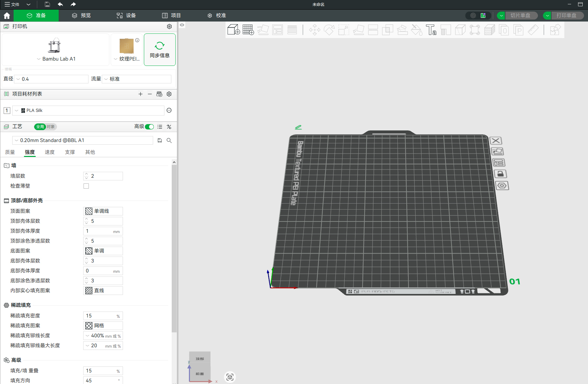Screen dimensions: 588x384
Task: Open the 质量 settings tab
Action: pyautogui.click(x=10, y=152)
